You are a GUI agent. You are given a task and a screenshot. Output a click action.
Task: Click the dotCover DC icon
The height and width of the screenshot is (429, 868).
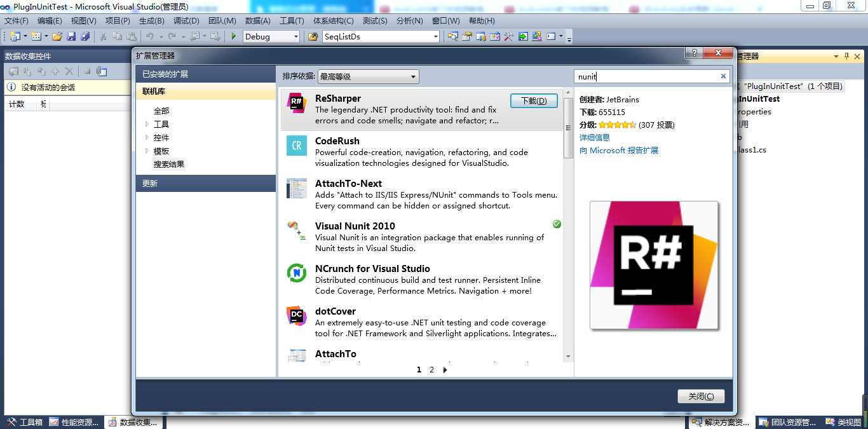[x=297, y=315]
